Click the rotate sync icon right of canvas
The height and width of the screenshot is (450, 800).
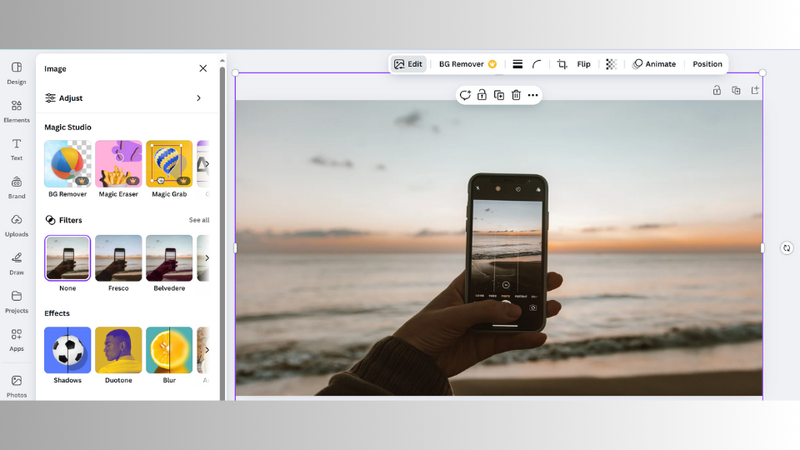click(x=787, y=248)
